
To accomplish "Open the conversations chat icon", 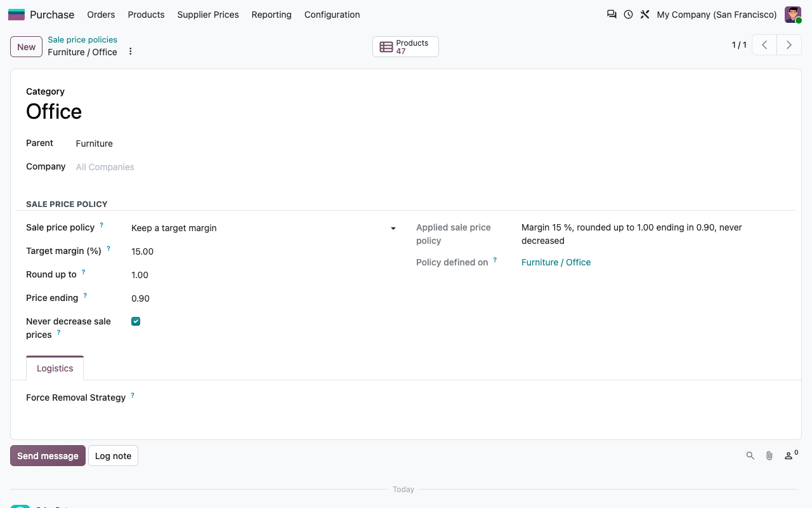I will (612, 14).
